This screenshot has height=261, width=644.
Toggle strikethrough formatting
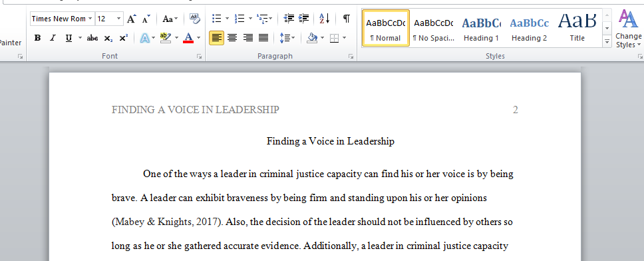tap(92, 38)
